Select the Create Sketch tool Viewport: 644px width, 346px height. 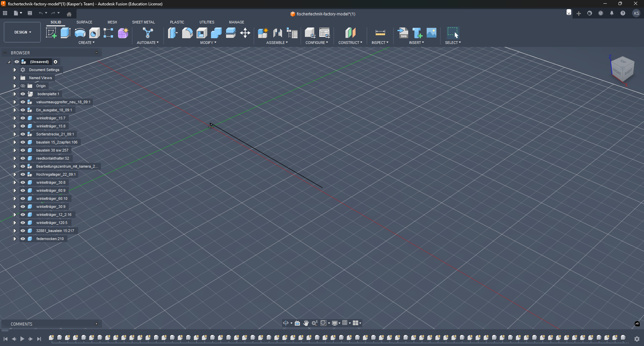[51, 33]
